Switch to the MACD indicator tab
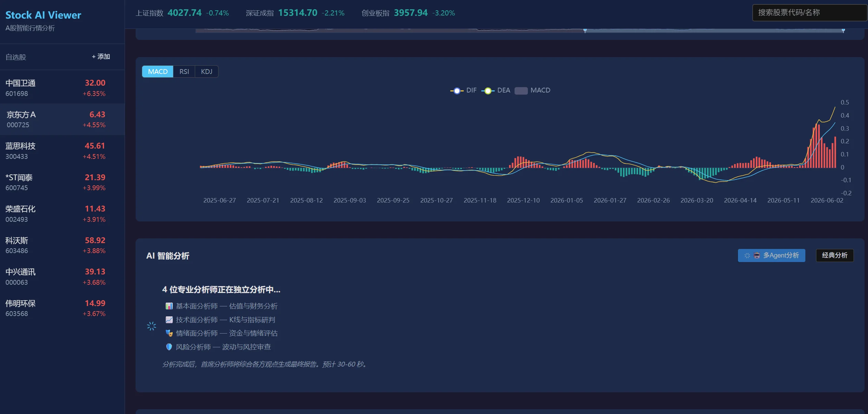 (x=158, y=72)
